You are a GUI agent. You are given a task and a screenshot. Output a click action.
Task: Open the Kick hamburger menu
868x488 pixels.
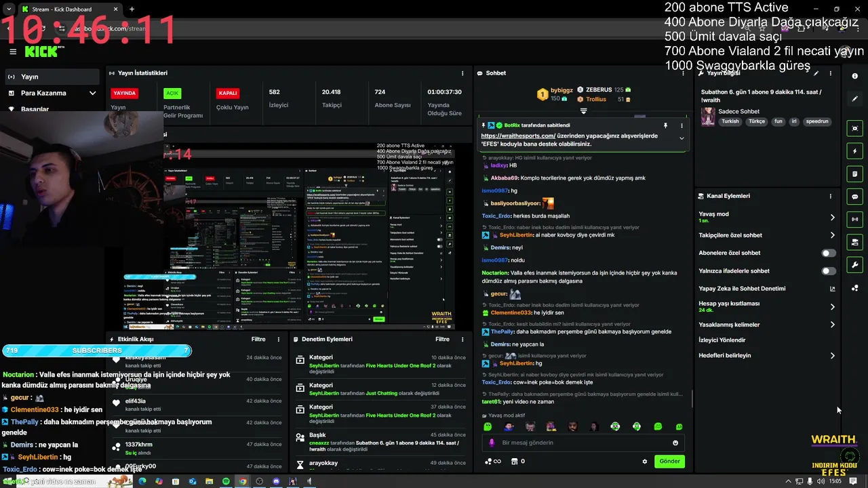13,52
